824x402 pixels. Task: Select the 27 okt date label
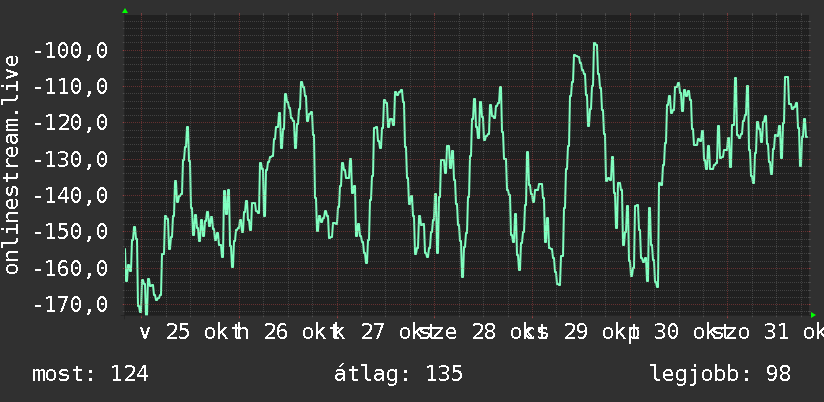[x=397, y=333]
